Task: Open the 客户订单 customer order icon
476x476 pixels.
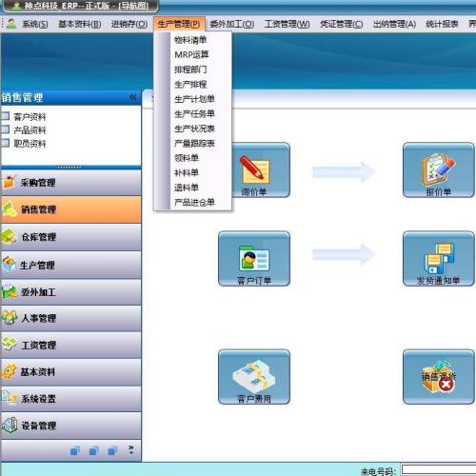Action: (x=254, y=259)
